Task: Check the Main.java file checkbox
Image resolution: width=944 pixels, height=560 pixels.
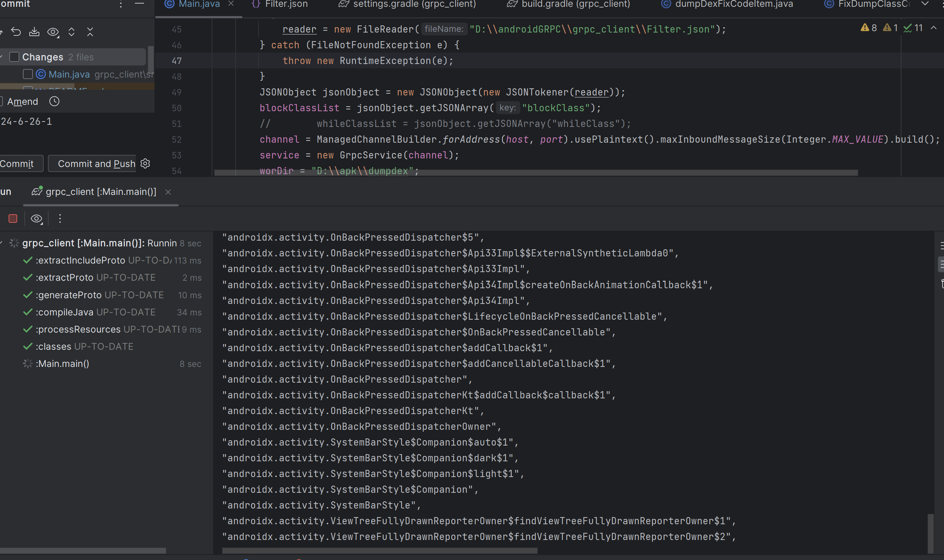Action: [x=28, y=74]
